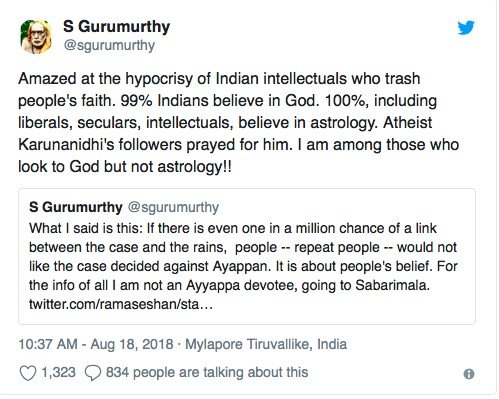Click the "look to God but not astrology!!" line

pyautogui.click(x=125, y=167)
